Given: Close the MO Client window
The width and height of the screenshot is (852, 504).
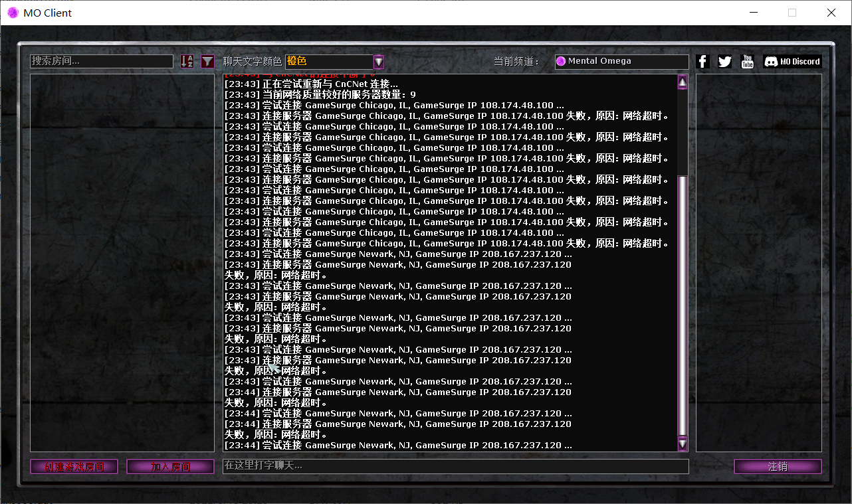Looking at the screenshot, I should click(831, 13).
